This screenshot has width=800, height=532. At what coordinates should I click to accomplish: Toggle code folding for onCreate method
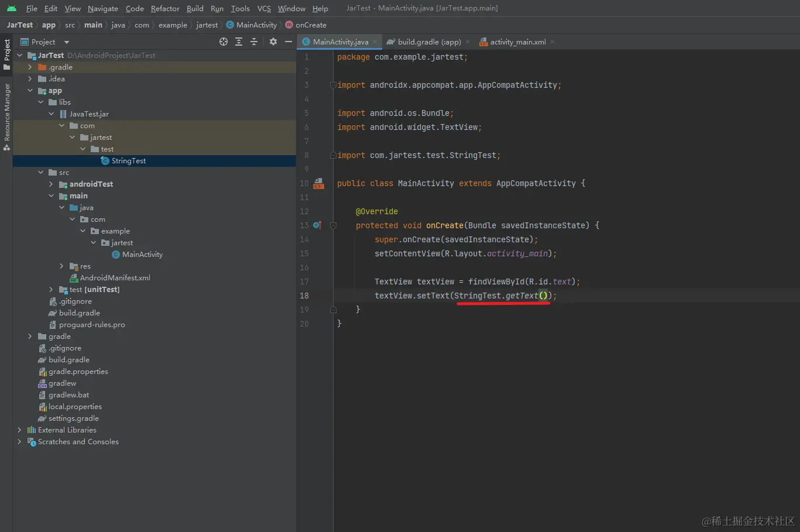(x=333, y=225)
